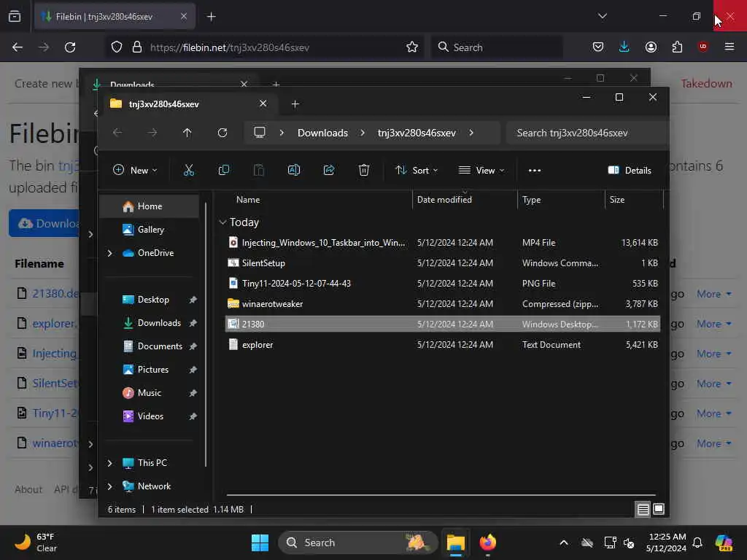
Task: Select Gallery in navigation pane
Action: pos(150,230)
